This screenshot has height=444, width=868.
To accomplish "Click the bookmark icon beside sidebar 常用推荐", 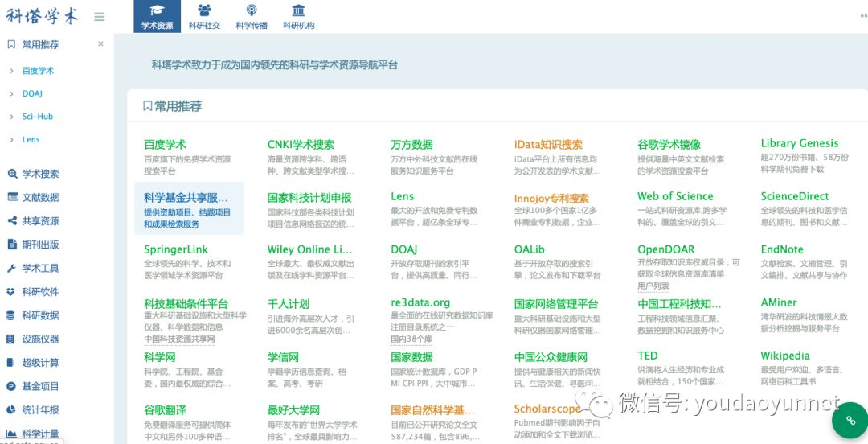I will [11, 44].
